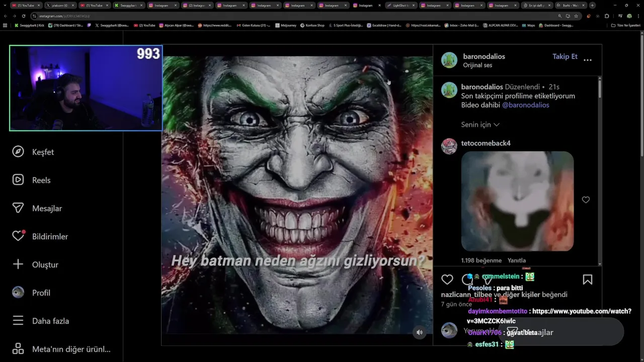Open the Reels icon in sidebar

click(x=18, y=180)
